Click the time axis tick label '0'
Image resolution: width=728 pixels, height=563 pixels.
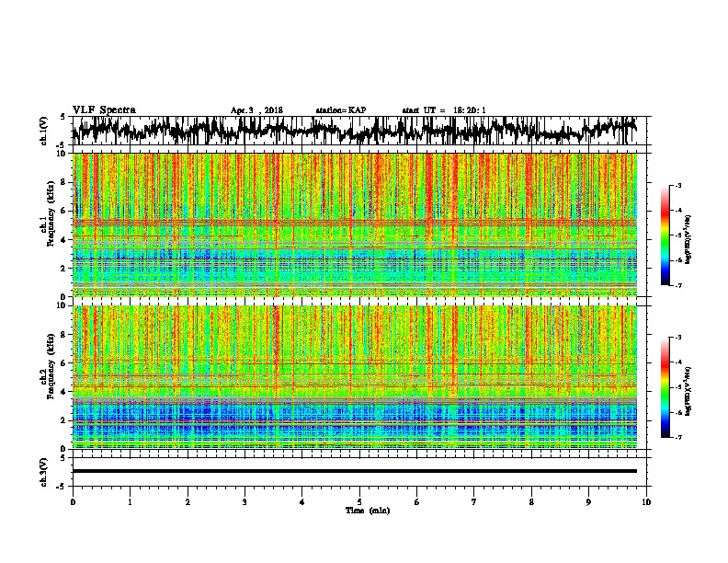click(x=73, y=502)
